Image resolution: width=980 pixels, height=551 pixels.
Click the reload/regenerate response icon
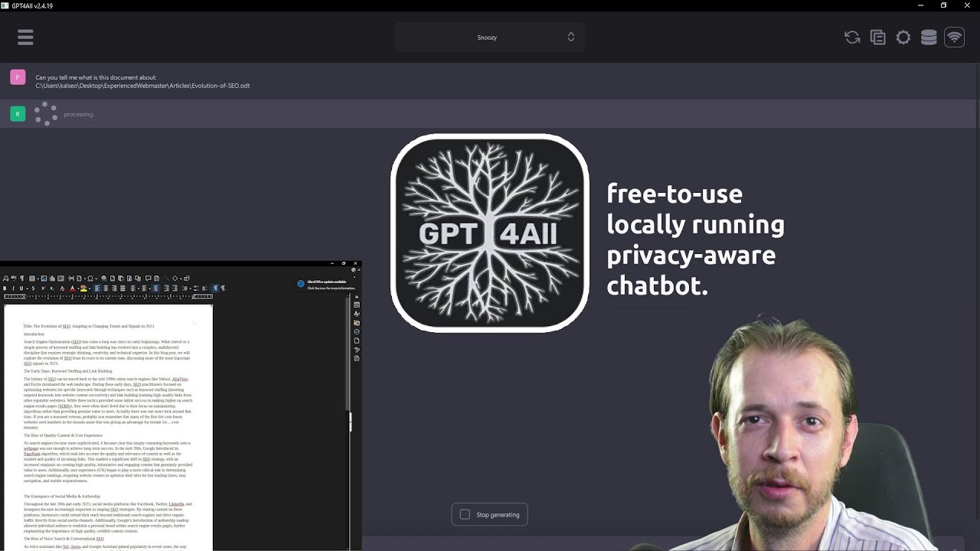[852, 37]
